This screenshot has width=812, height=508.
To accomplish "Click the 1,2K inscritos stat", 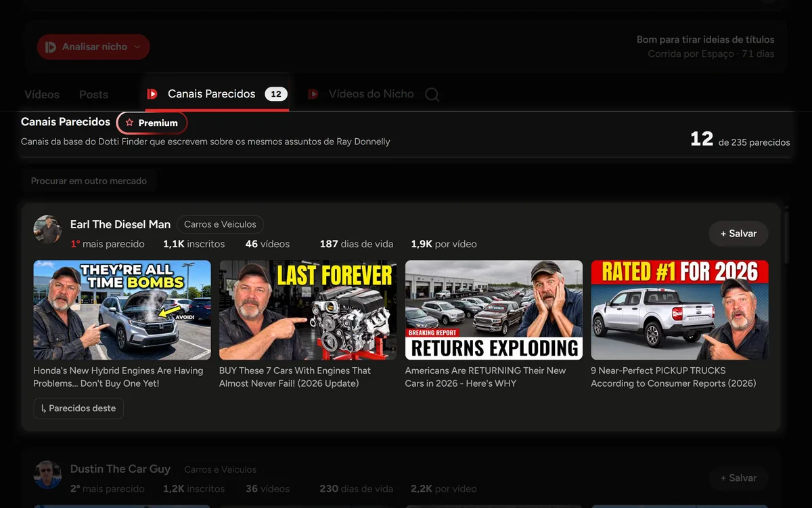I will (194, 488).
